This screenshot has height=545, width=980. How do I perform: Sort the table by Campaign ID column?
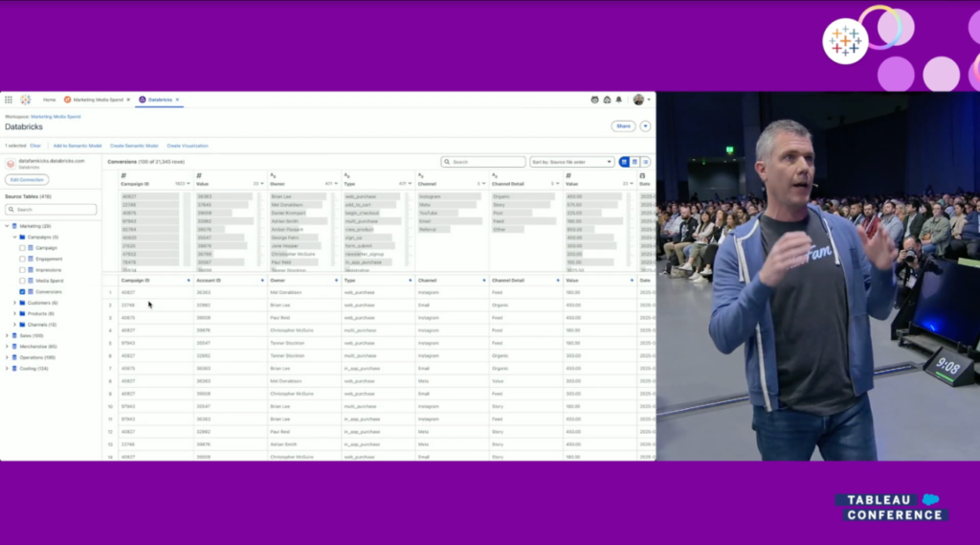[189, 281]
